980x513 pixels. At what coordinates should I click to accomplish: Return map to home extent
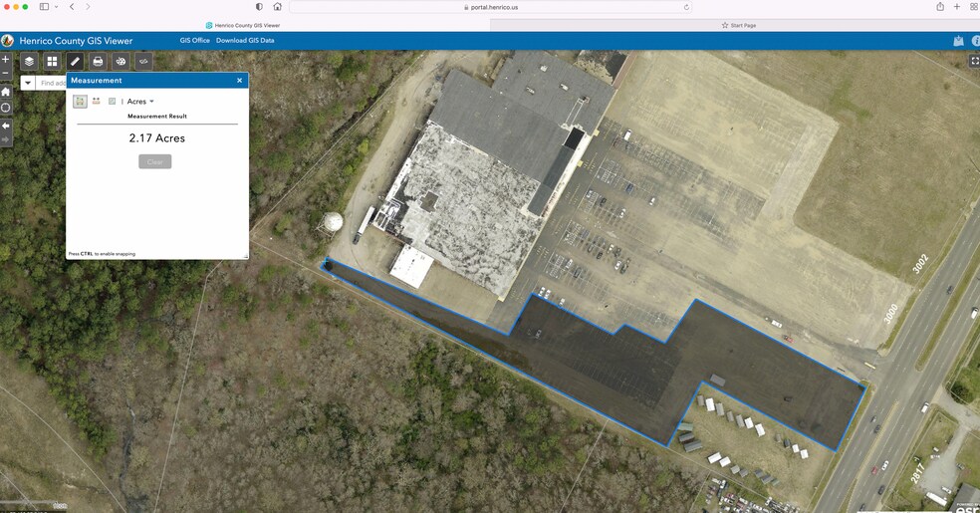(6, 92)
